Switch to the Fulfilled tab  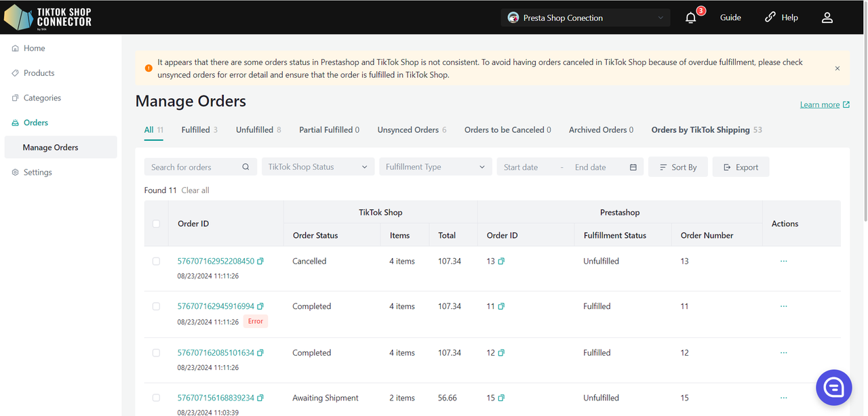click(199, 129)
